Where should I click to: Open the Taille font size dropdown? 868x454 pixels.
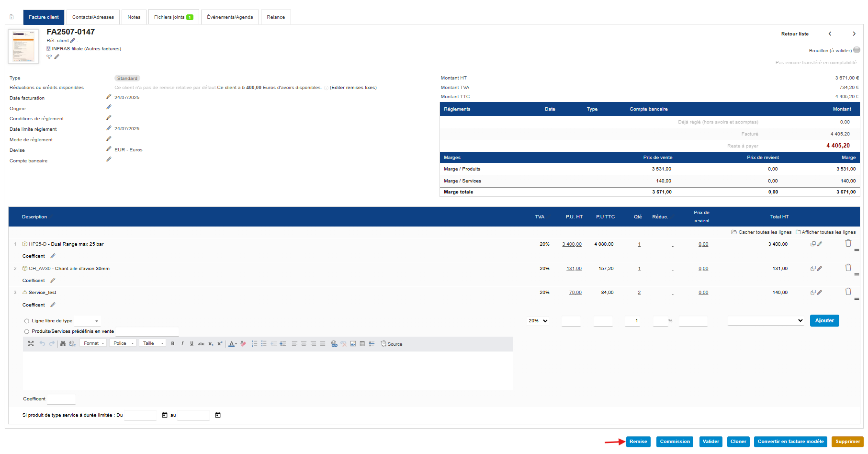(x=153, y=343)
